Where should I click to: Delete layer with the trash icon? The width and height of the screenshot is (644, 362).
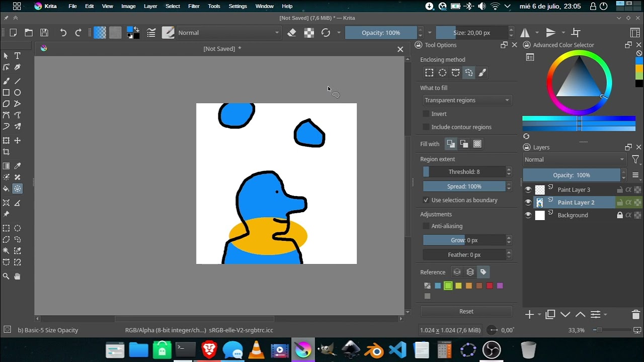point(636,315)
